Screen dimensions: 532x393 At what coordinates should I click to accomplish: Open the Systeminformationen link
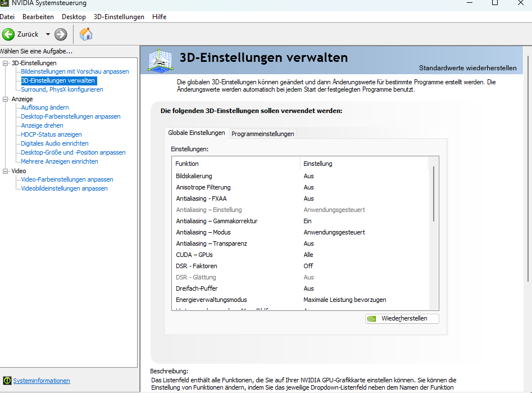point(42,381)
